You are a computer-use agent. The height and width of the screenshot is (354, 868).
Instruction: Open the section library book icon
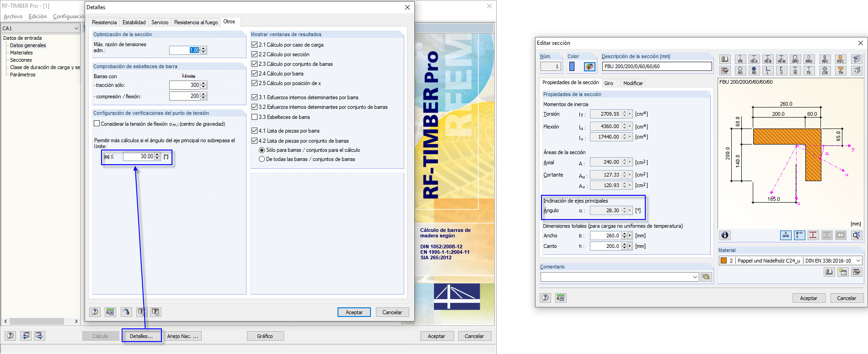(x=725, y=59)
